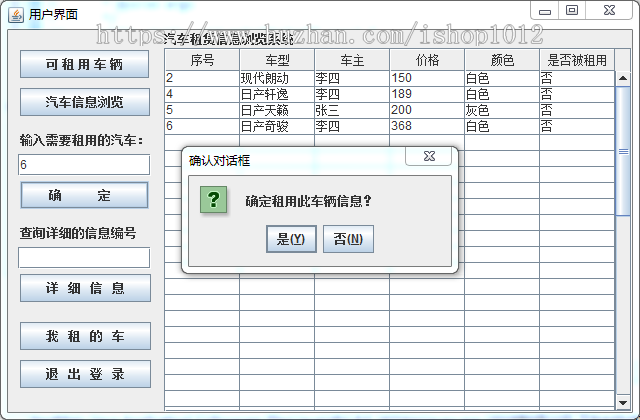Open 我租的车 list
This screenshot has height=420, width=640.
pos(85,336)
